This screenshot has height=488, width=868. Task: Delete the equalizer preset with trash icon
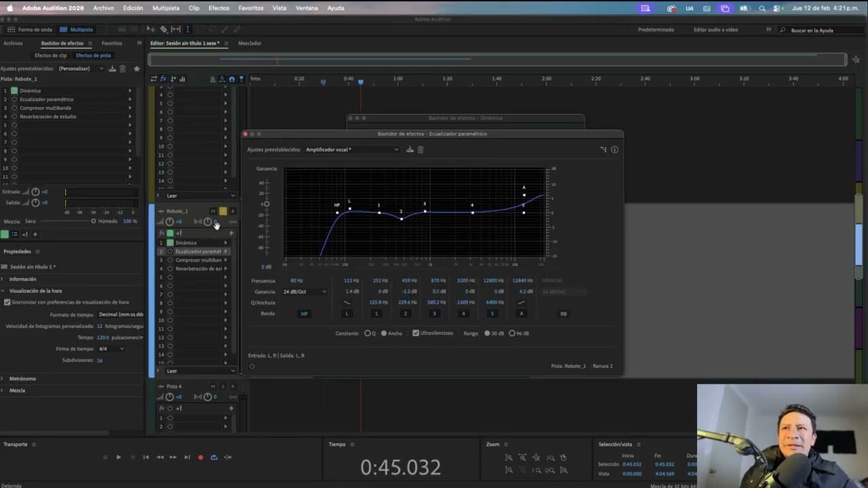420,150
